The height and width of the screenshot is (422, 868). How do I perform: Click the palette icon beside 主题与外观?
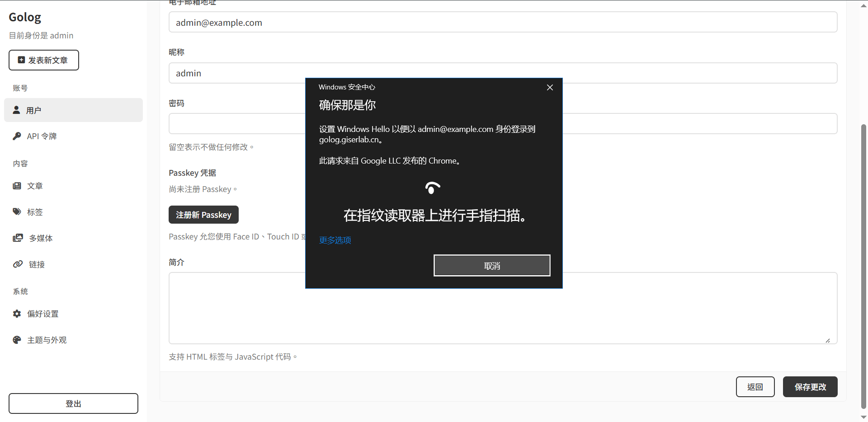17,340
